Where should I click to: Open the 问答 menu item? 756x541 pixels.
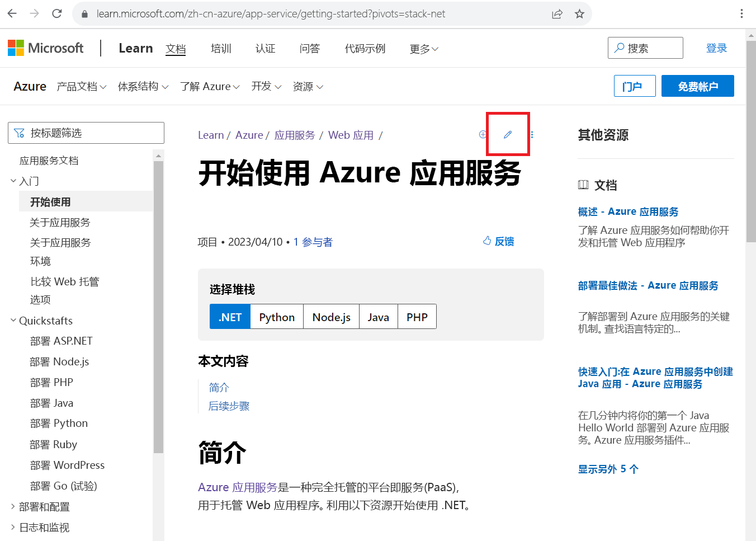pyautogui.click(x=310, y=49)
